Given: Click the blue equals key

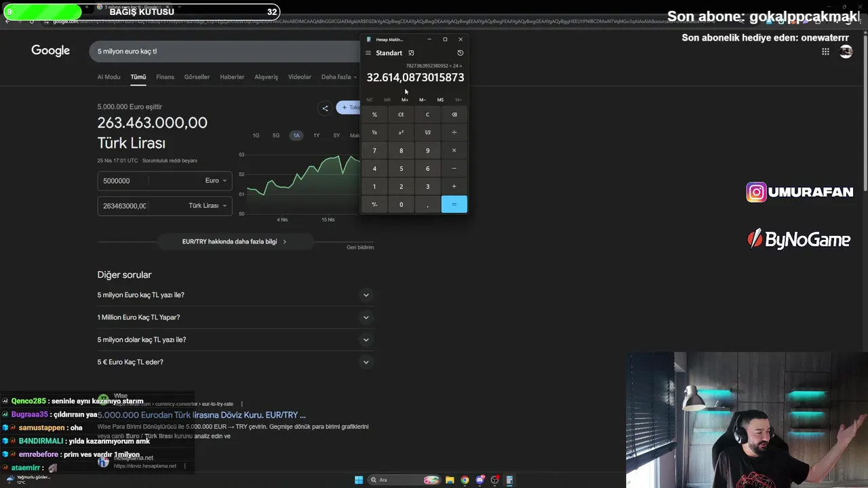Looking at the screenshot, I should [x=454, y=205].
